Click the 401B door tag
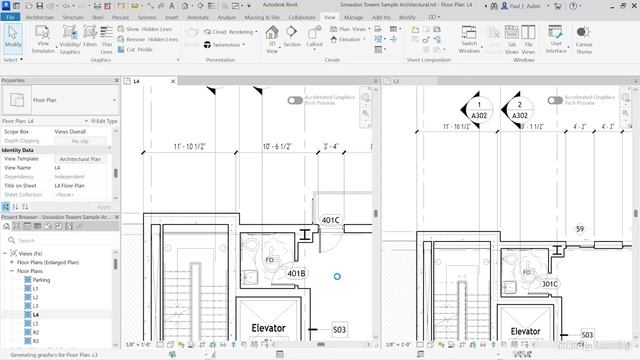640x360 pixels. pyautogui.click(x=296, y=273)
